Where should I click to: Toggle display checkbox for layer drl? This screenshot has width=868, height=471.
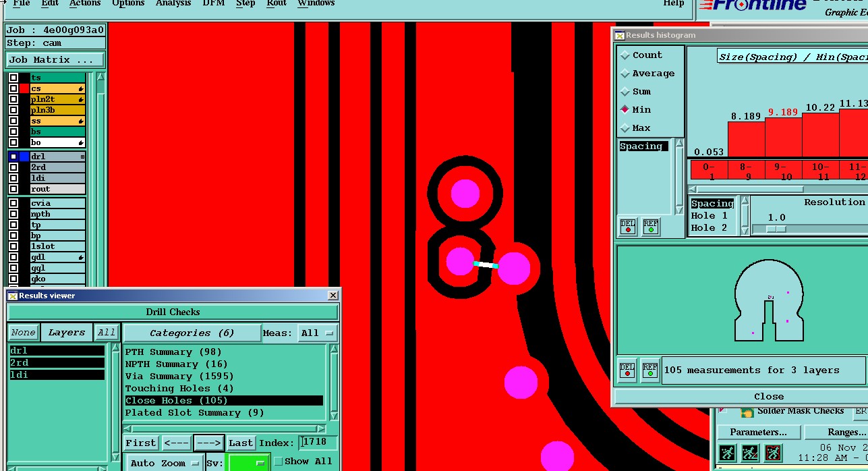point(13,157)
